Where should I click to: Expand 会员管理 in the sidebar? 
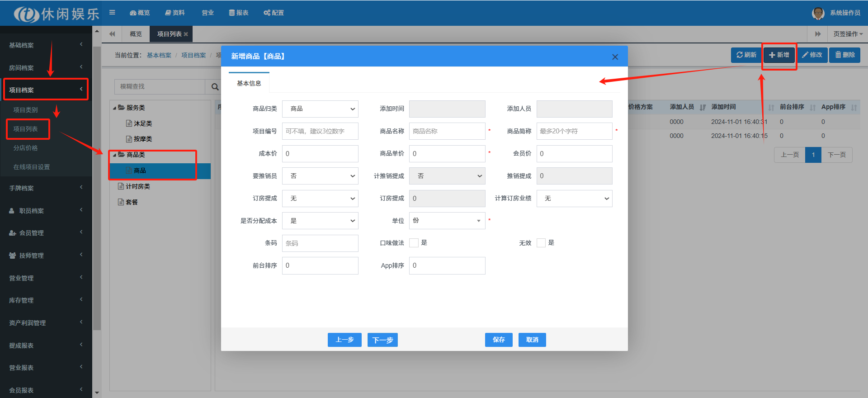(45, 233)
